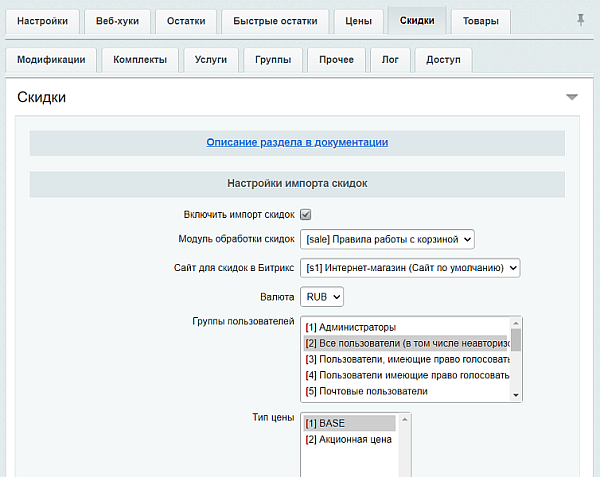Screen dimensions: 600x477
Task: Click the user groups list scrollbar
Action: point(516,360)
